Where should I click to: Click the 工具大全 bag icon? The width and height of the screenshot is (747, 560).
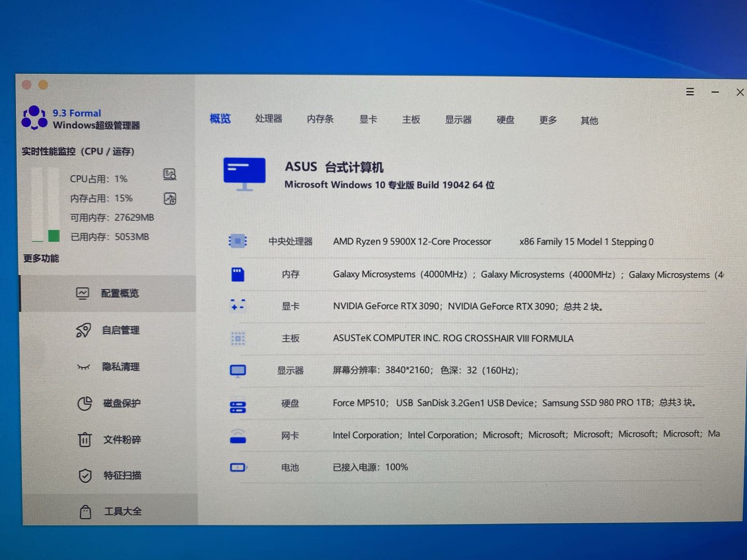click(86, 512)
